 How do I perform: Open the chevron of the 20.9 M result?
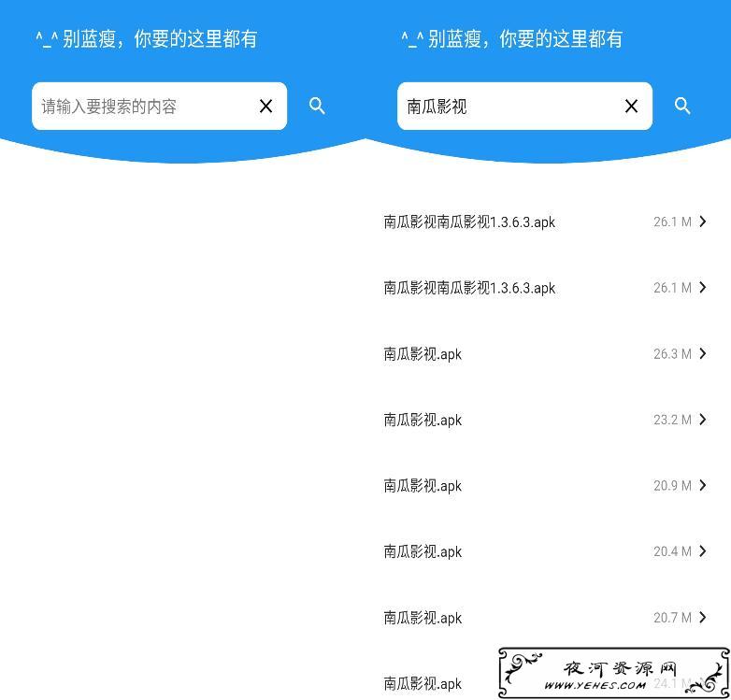pos(703,486)
